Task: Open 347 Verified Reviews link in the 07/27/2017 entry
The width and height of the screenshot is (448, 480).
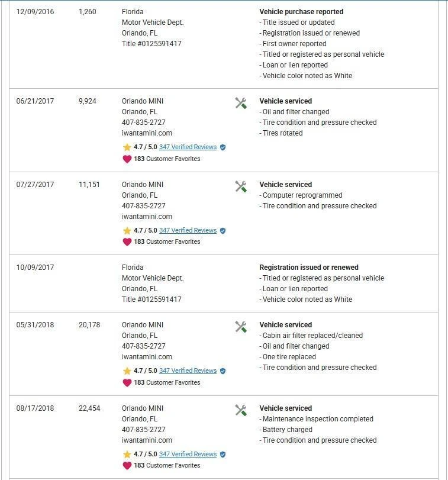Action: (x=188, y=231)
